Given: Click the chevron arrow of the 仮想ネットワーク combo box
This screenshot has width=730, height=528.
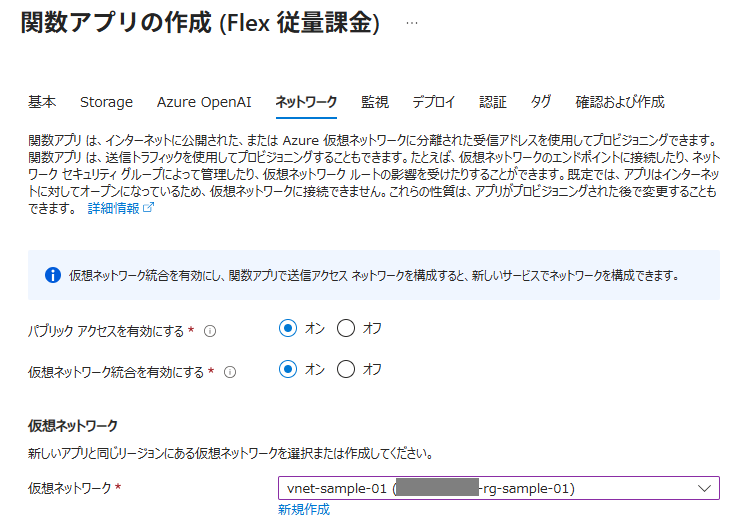Looking at the screenshot, I should pos(704,488).
